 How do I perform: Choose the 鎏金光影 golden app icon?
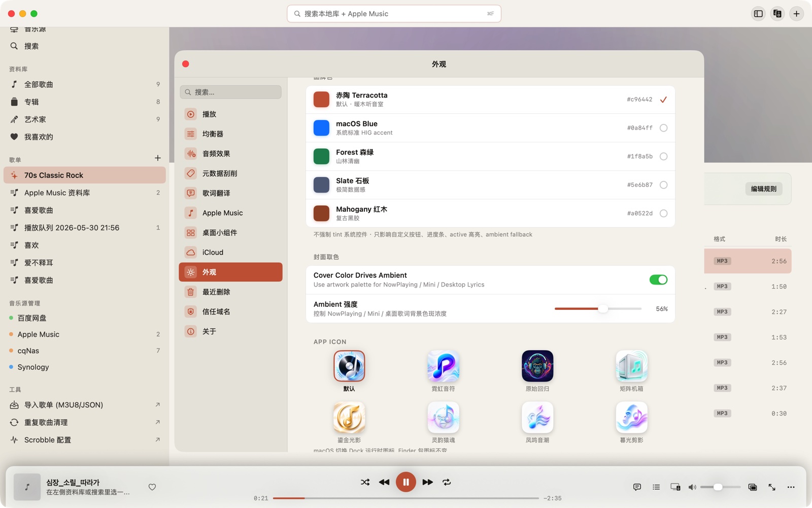pos(349,418)
